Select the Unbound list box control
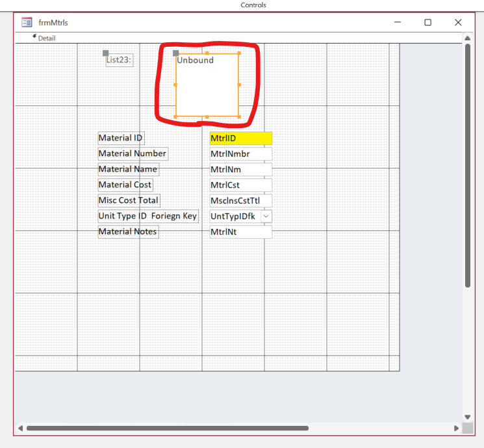Viewport: 484px width, 448px height. click(x=207, y=85)
